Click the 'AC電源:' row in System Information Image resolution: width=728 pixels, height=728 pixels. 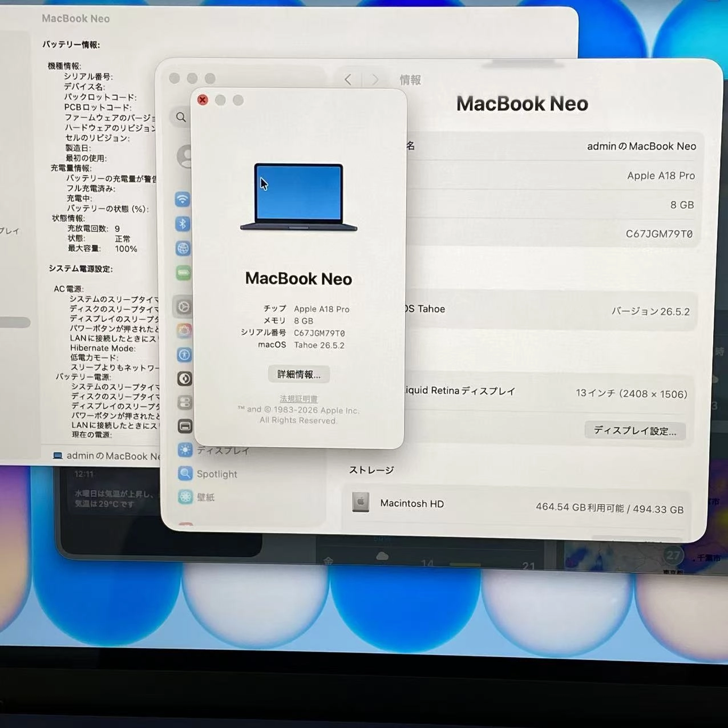(x=69, y=289)
